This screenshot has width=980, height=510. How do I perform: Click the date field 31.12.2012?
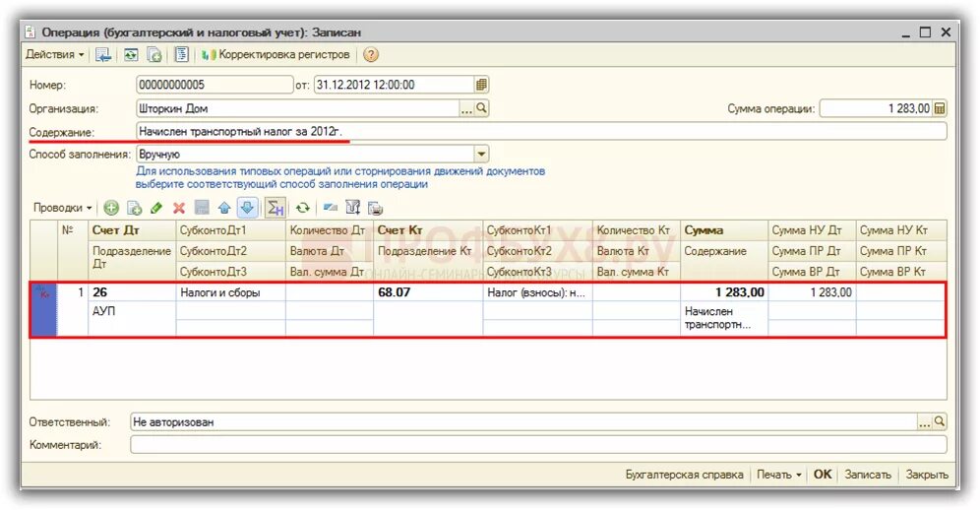[394, 85]
